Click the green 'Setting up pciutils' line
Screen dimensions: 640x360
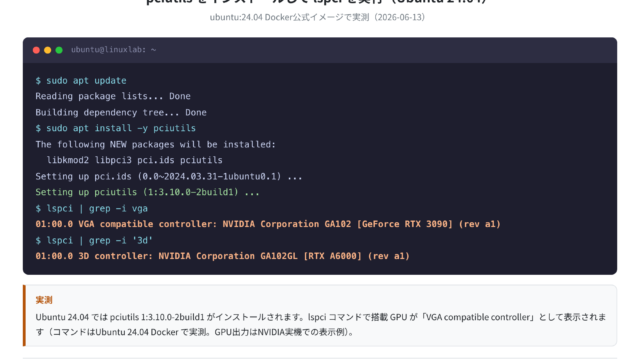pyautogui.click(x=147, y=192)
